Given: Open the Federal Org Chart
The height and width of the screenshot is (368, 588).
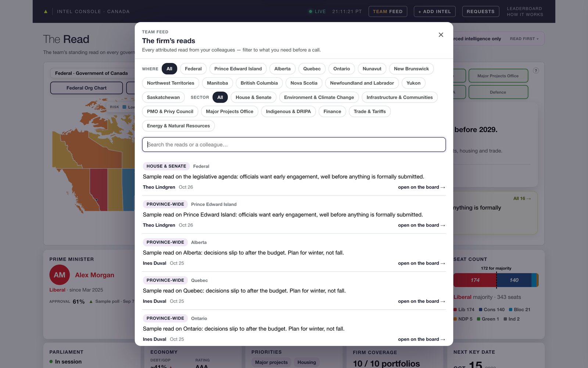Looking at the screenshot, I should pos(86,88).
